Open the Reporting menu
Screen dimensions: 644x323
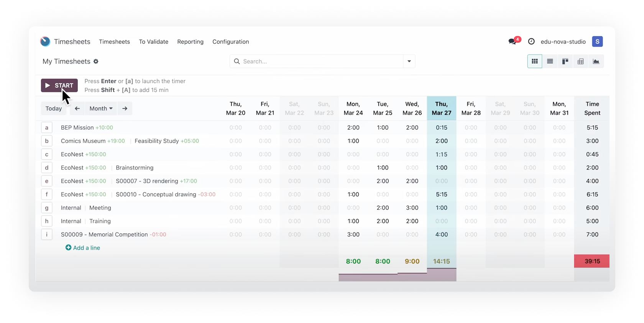pos(190,42)
